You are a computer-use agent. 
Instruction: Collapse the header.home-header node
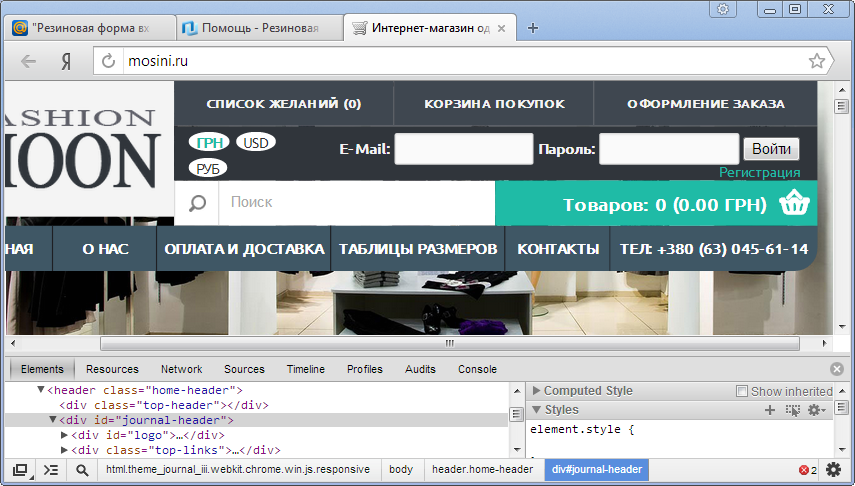point(41,390)
